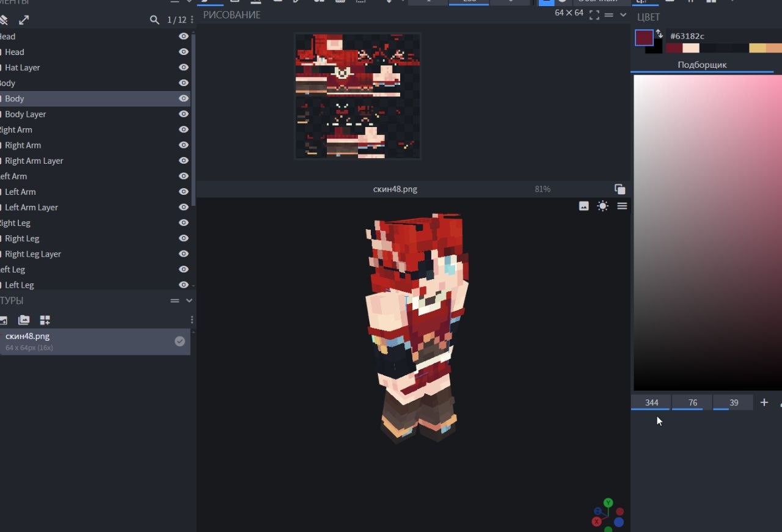Viewport: 782px width, 532px height.
Task: Click the green Y axis on the gizmo
Action: click(608, 503)
